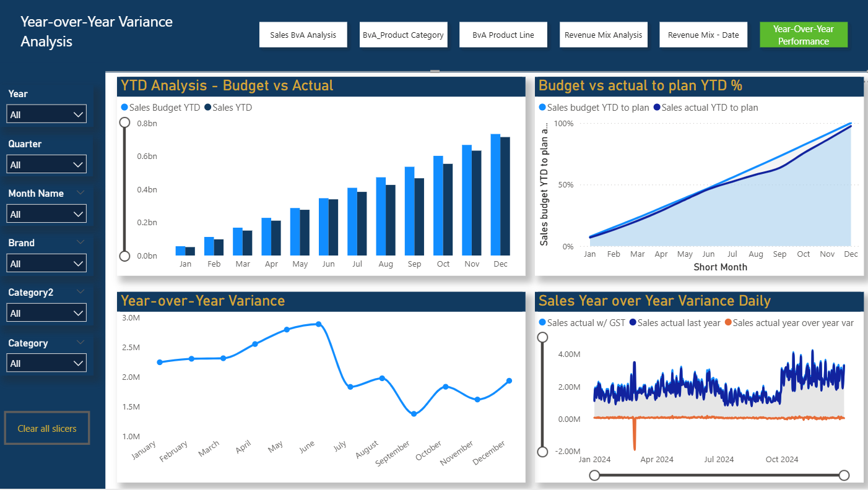Screen dimensions: 868x490
Task: Toggle the Sales YTD legend item
Action: [228, 107]
